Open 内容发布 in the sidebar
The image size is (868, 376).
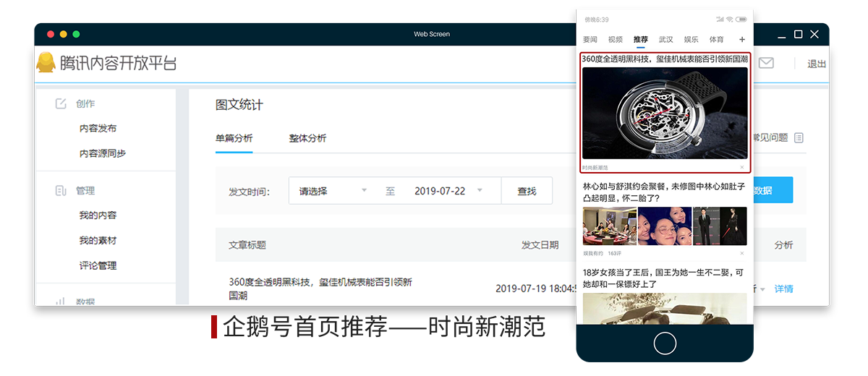[x=98, y=129]
